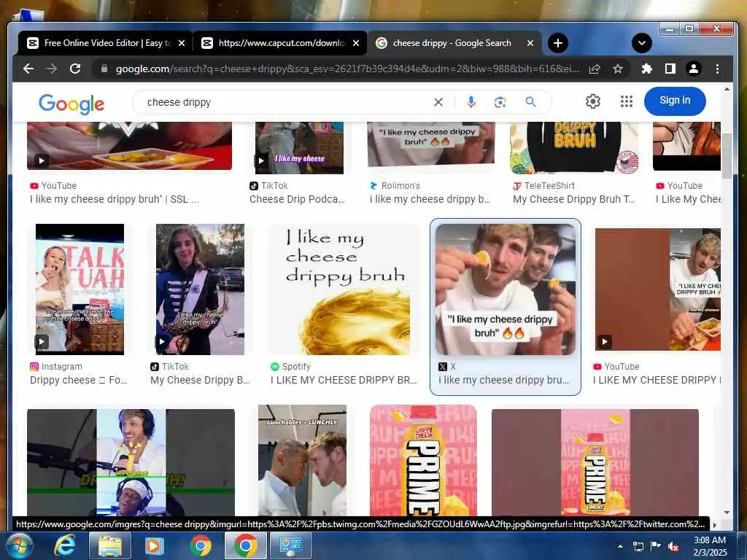This screenshot has height=560, width=747.
Task: Click the 'My Cheese Drippy B...' TikTok caption
Action: click(200, 380)
